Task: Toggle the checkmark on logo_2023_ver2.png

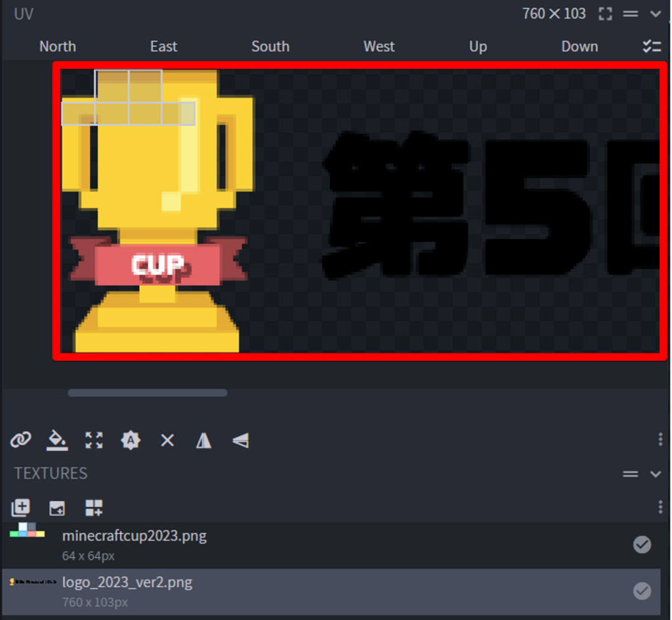Action: (x=641, y=591)
